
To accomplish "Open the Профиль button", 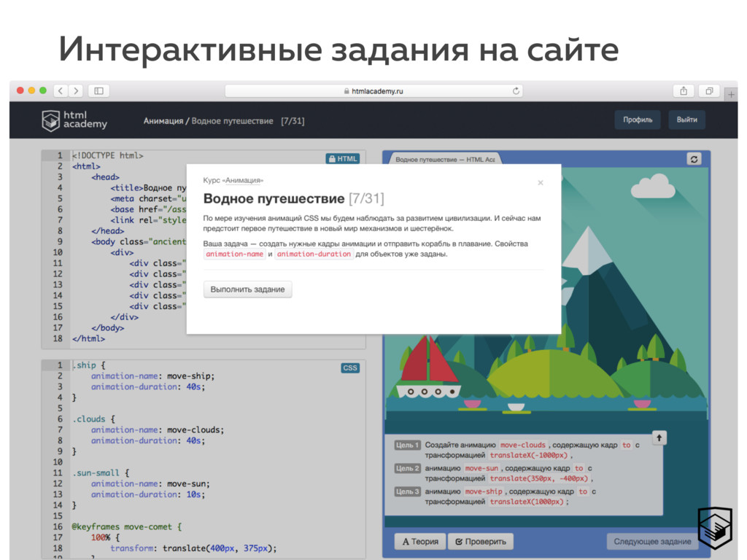I will click(x=638, y=120).
